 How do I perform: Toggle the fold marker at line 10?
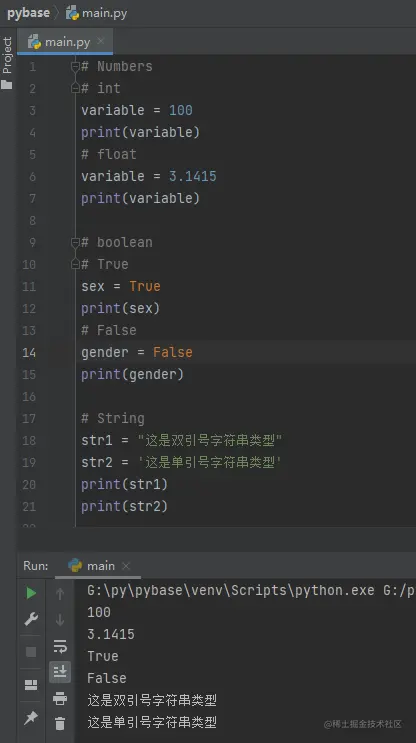(x=75, y=264)
